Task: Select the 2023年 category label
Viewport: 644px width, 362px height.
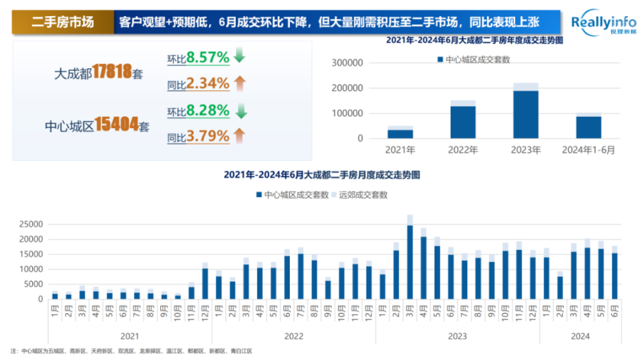Action: coord(526,150)
